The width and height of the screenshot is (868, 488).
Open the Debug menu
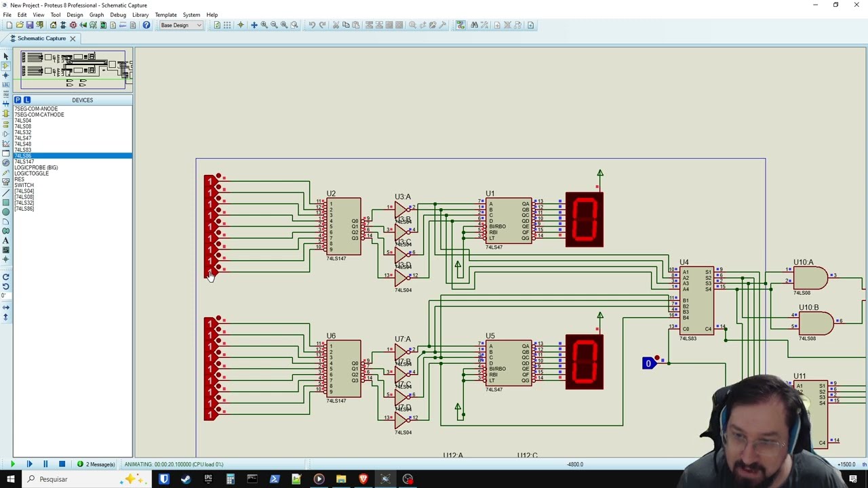(x=118, y=15)
